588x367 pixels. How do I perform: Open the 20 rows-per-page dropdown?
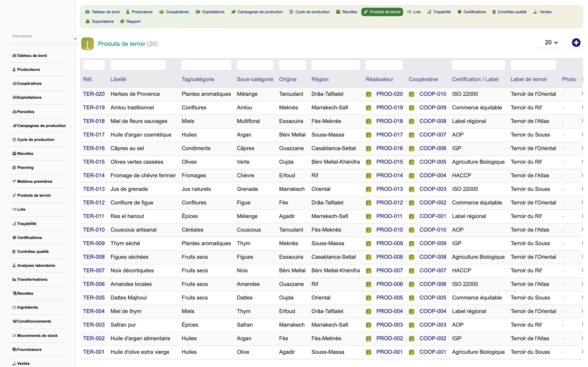551,43
